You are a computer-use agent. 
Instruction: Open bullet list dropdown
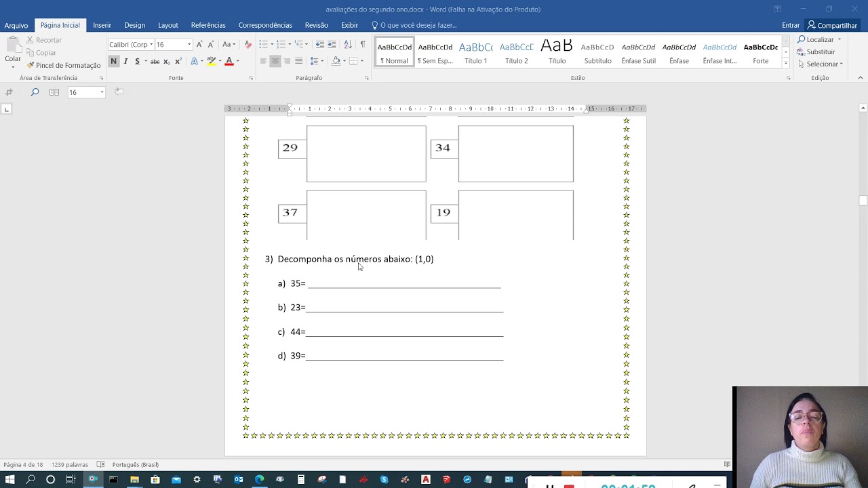tap(272, 44)
